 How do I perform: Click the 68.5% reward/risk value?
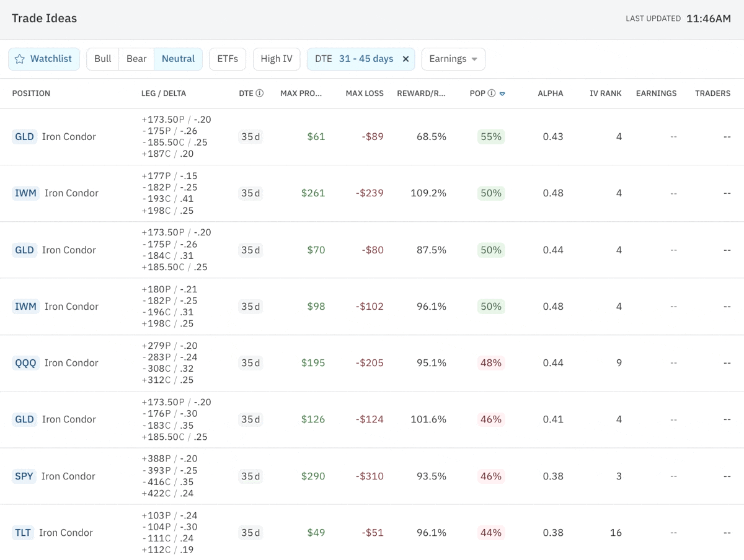pos(432,137)
